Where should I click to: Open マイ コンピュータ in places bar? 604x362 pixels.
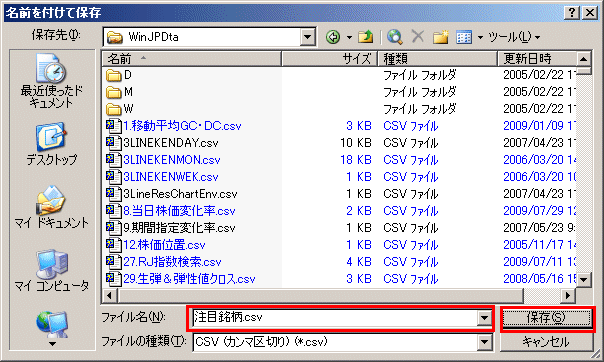(x=52, y=270)
